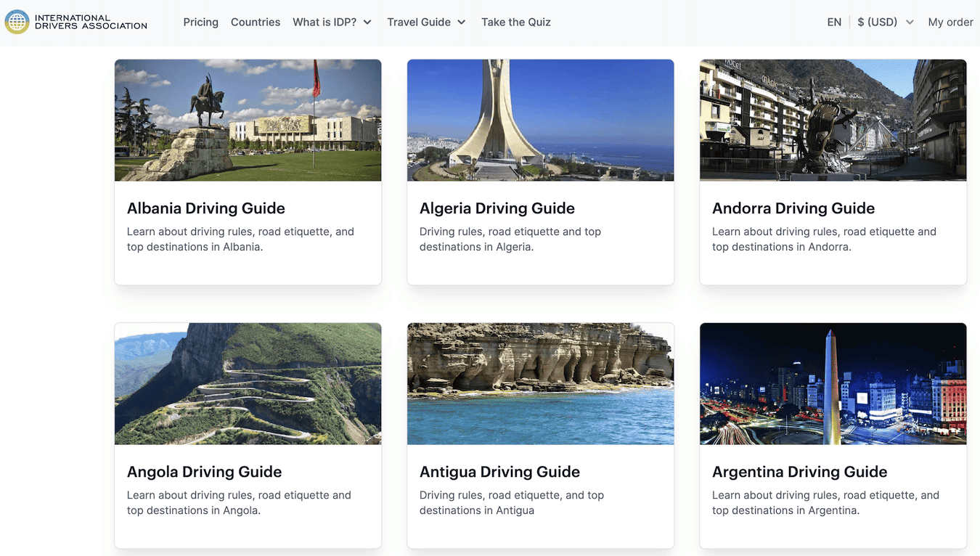Select the EN language option
The width and height of the screenshot is (980, 556).
(x=833, y=22)
